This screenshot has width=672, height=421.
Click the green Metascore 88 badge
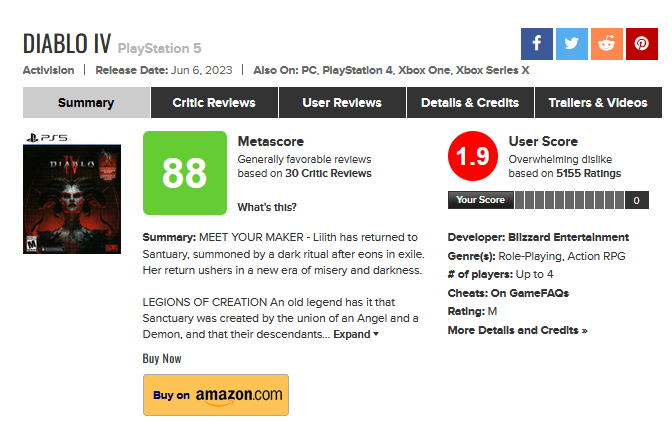pyautogui.click(x=185, y=173)
